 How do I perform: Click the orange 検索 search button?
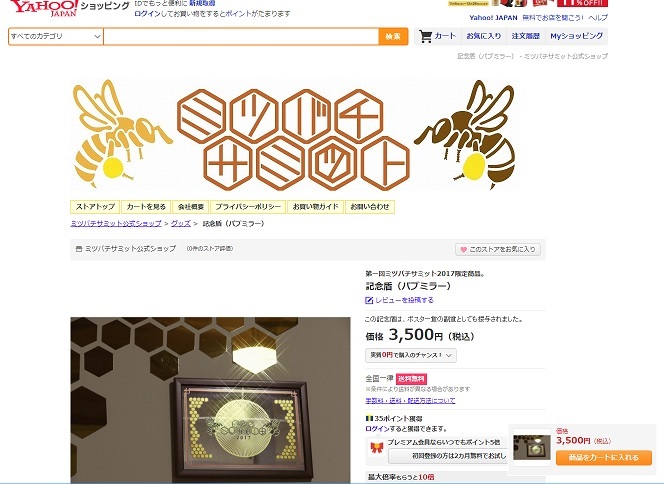[393, 36]
